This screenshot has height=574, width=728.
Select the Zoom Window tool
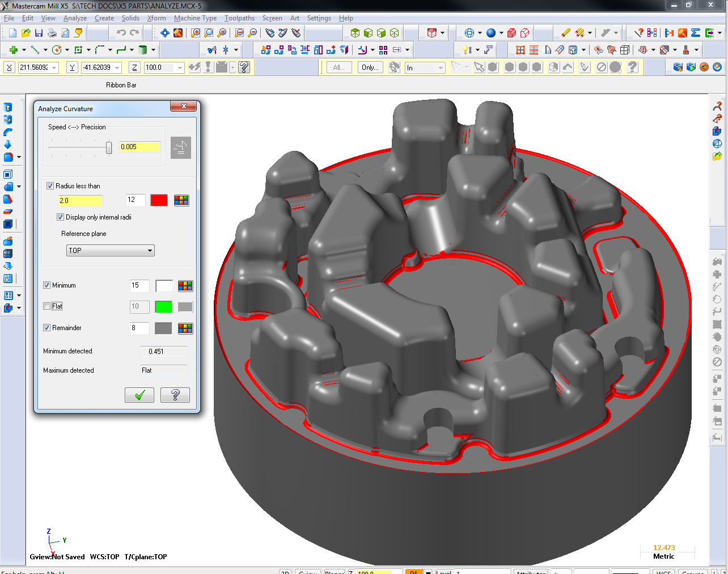(x=196, y=33)
